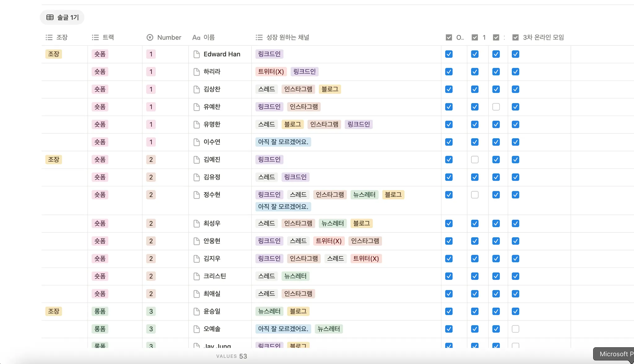Click the checkbox icon of 3차 온라인 모임 header
The image size is (634, 364).
515,37
